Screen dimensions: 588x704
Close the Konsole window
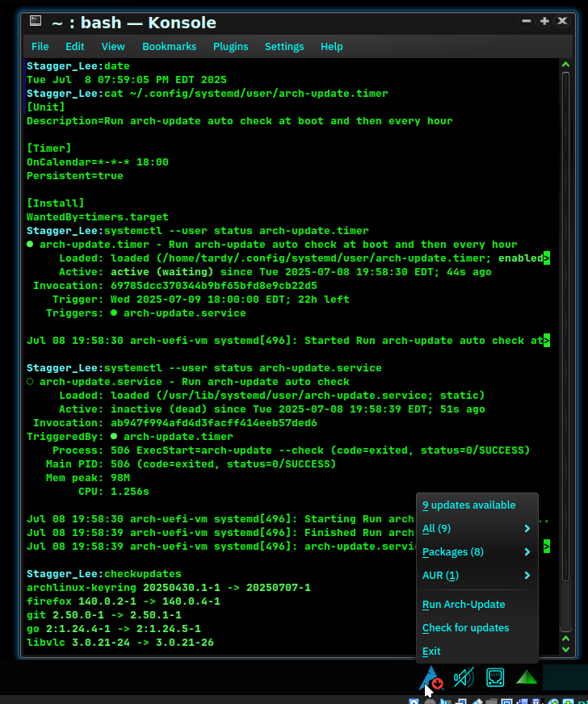tap(562, 21)
